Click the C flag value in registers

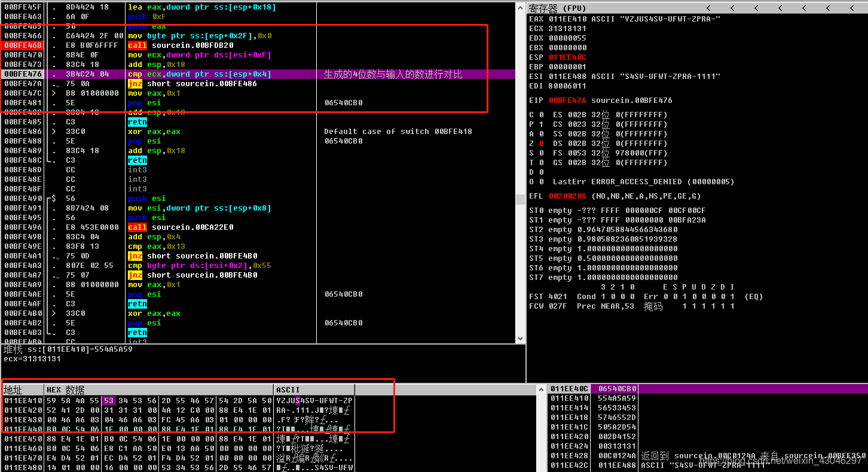tap(542, 115)
